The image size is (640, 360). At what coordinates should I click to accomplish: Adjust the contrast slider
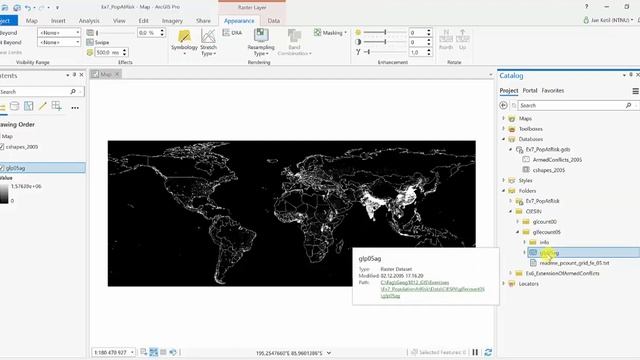click(384, 42)
